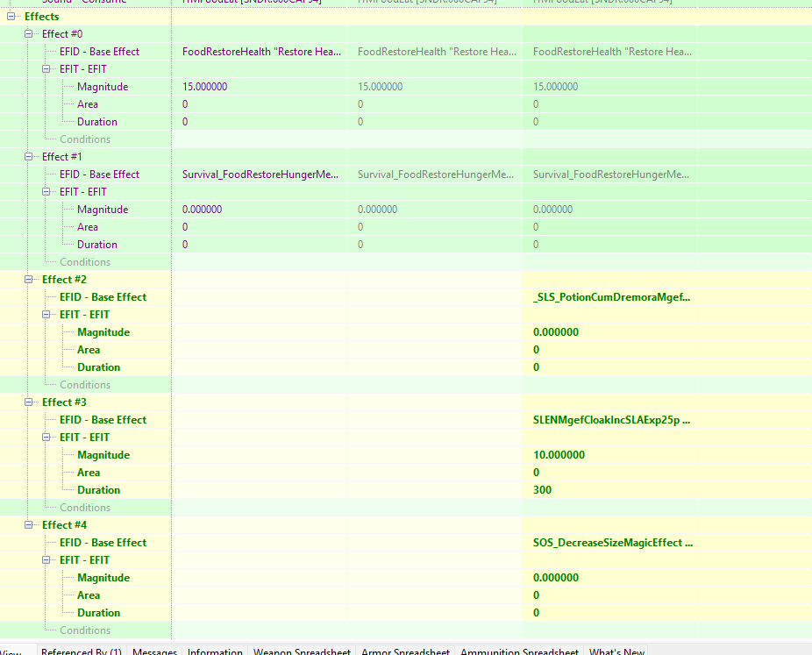
Task: Click SLENMgefCloakIncSLAExp25p base effect value
Action: (x=611, y=420)
